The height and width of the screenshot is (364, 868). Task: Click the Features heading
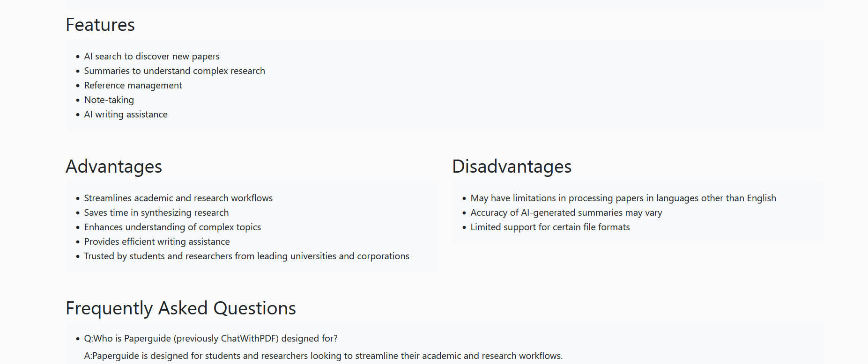[100, 25]
